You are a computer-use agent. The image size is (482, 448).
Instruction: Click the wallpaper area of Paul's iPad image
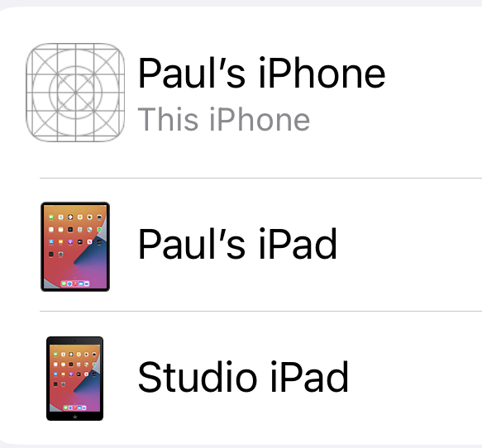click(75, 247)
